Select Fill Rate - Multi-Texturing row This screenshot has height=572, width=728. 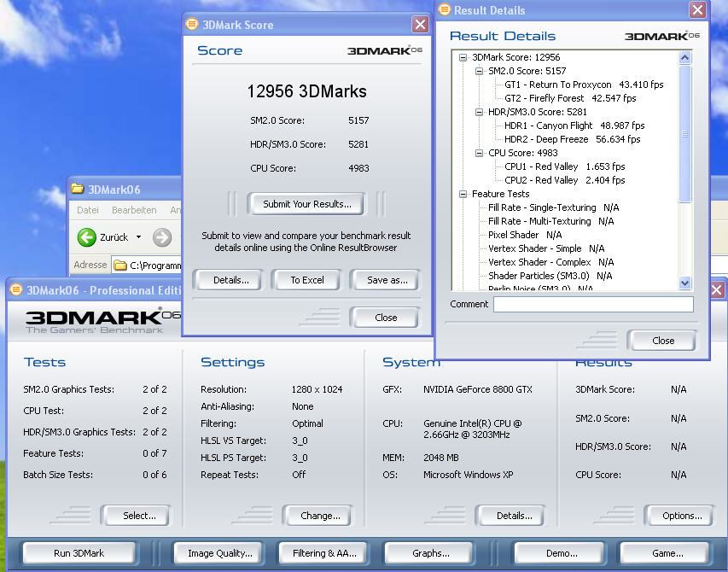click(550, 221)
